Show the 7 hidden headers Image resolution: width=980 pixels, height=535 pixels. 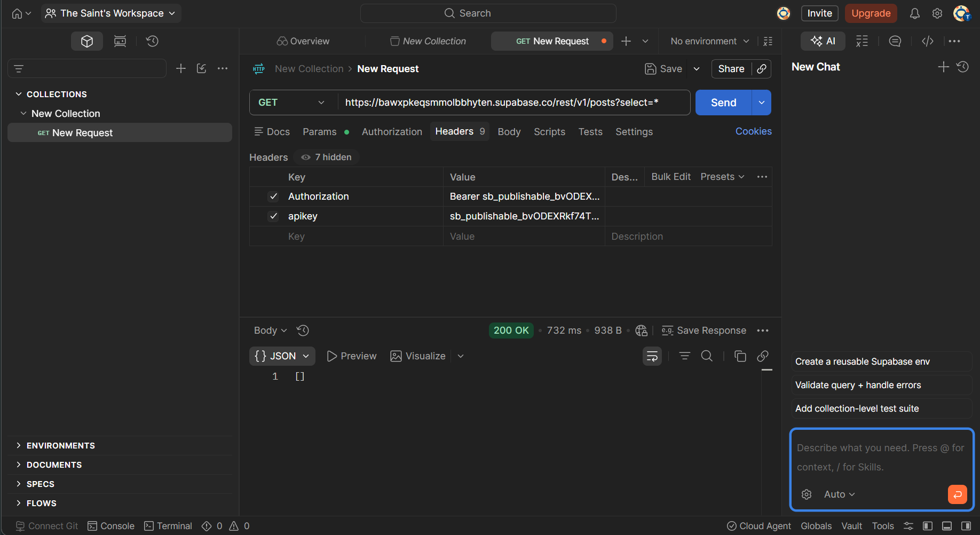click(327, 157)
